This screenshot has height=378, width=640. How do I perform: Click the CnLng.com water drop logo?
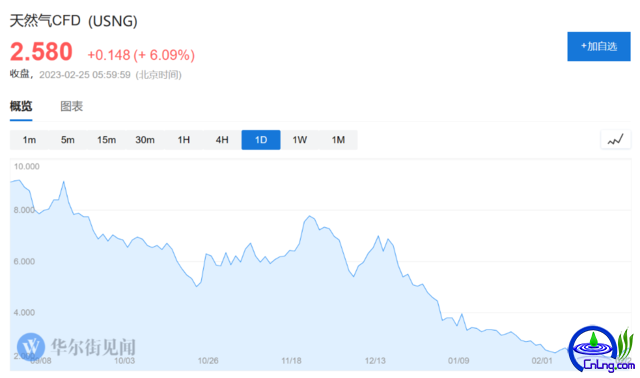(x=601, y=349)
